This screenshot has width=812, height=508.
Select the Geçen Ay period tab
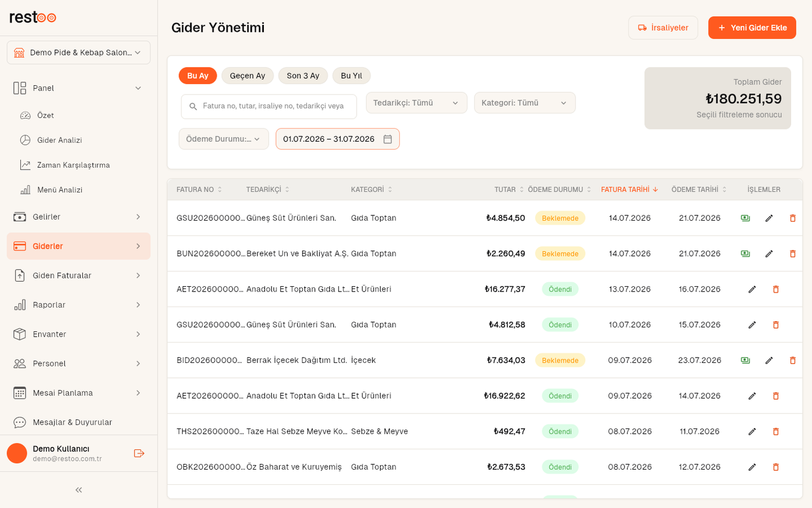click(248, 76)
